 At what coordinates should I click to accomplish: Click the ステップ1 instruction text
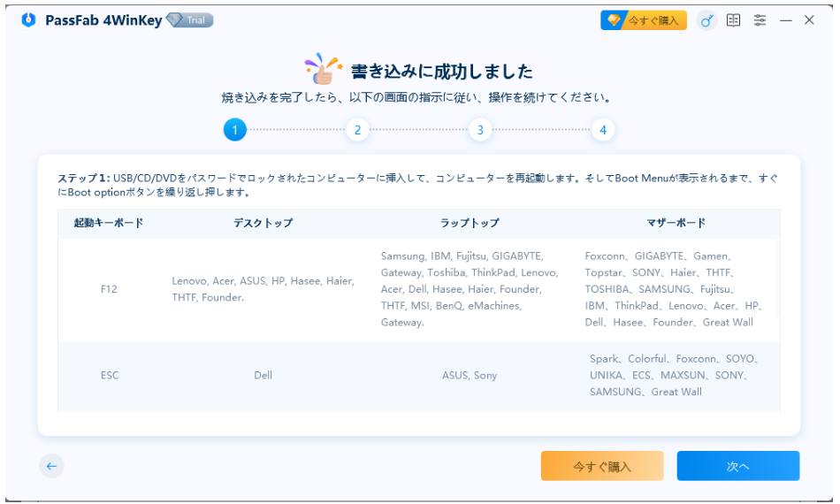418,185
